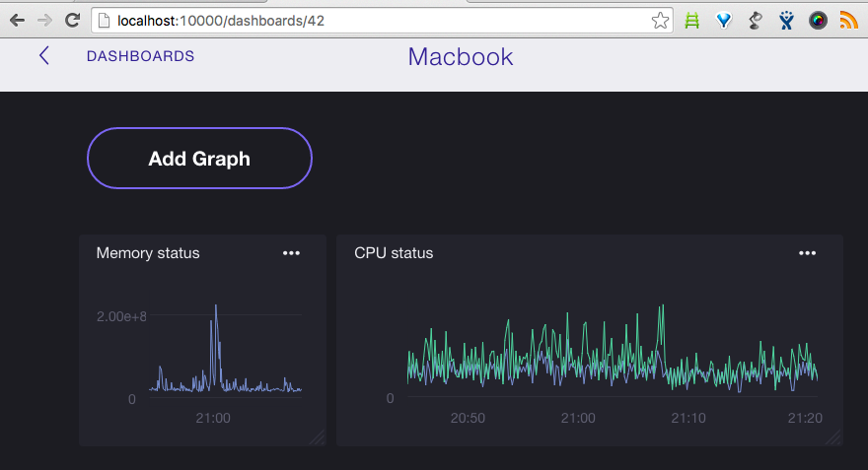This screenshot has height=470, width=868.
Task: Click the tallest green peak in CPU chart
Action: (662, 306)
